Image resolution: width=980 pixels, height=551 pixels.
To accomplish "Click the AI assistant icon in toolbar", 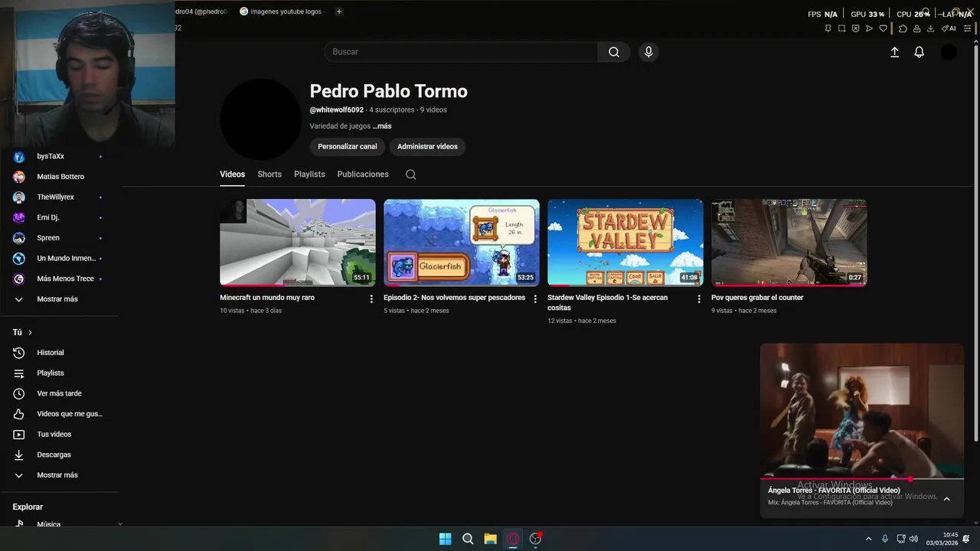I will pos(949,28).
